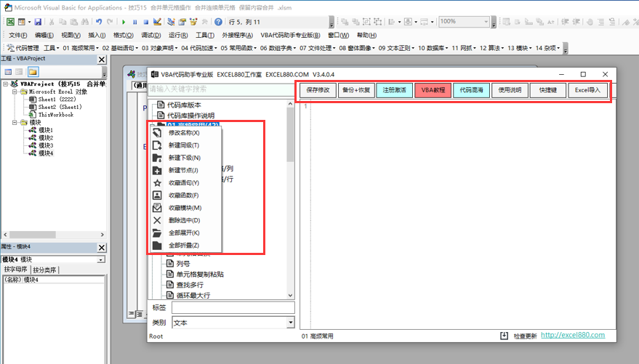This screenshot has height=364, width=639.
Task: Click the Break (pause) toolbar icon
Action: tap(135, 22)
